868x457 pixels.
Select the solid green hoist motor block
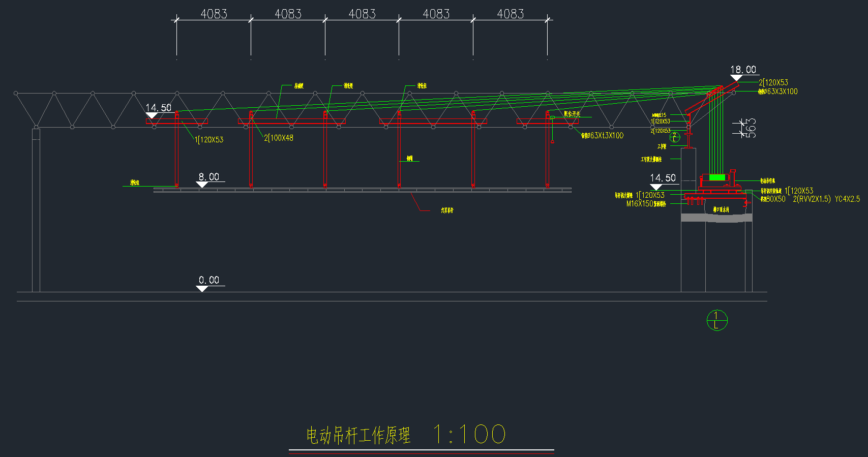click(717, 177)
